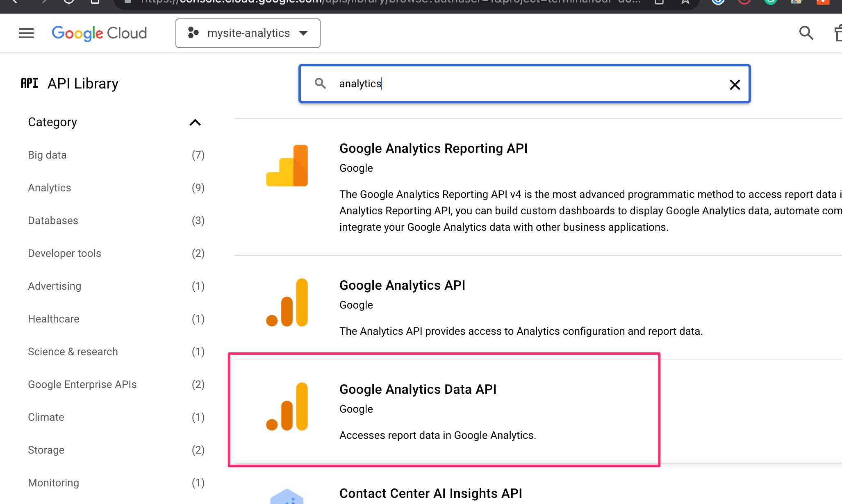Filter by the Analytics category
This screenshot has height=504, width=842.
coord(50,188)
